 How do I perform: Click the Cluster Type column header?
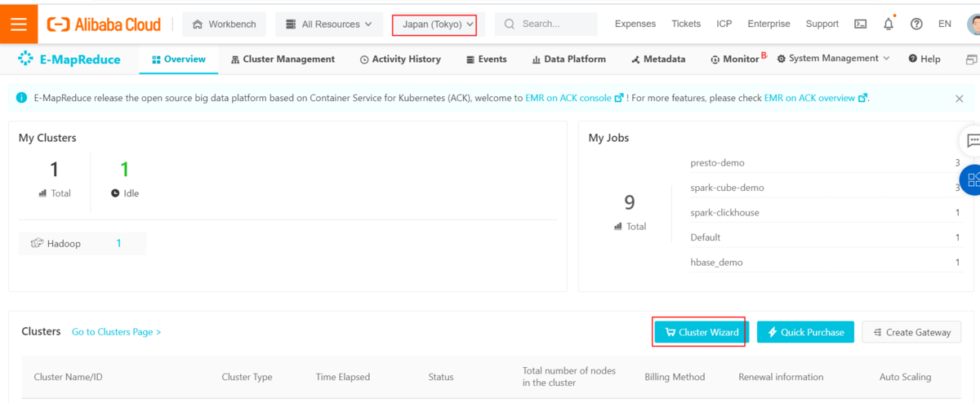coord(247,377)
